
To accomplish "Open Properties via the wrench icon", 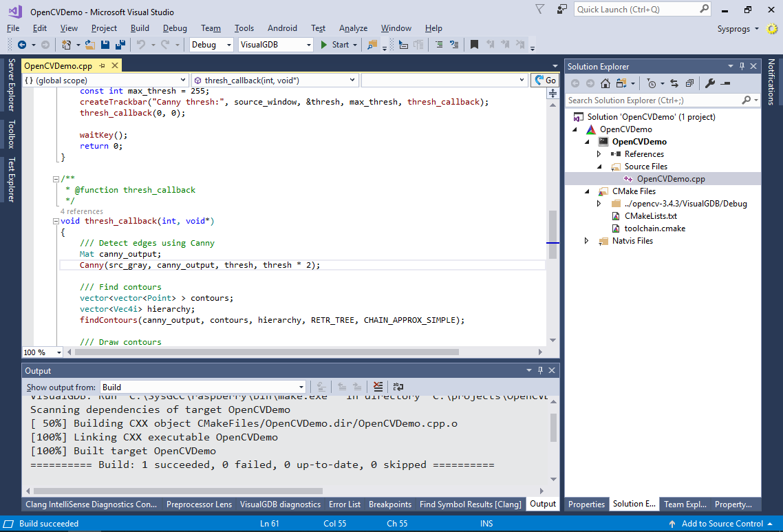I will (x=710, y=83).
